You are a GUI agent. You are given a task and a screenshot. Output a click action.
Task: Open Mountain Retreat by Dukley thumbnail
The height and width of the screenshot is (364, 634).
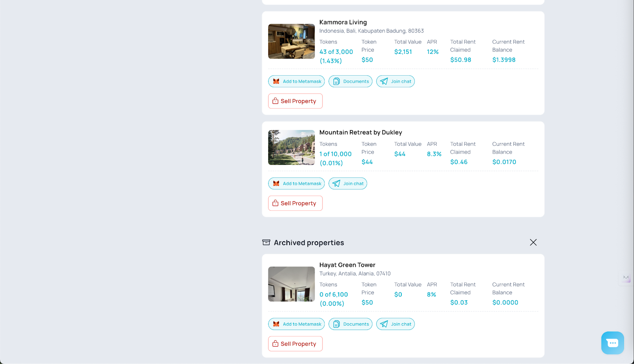292,147
